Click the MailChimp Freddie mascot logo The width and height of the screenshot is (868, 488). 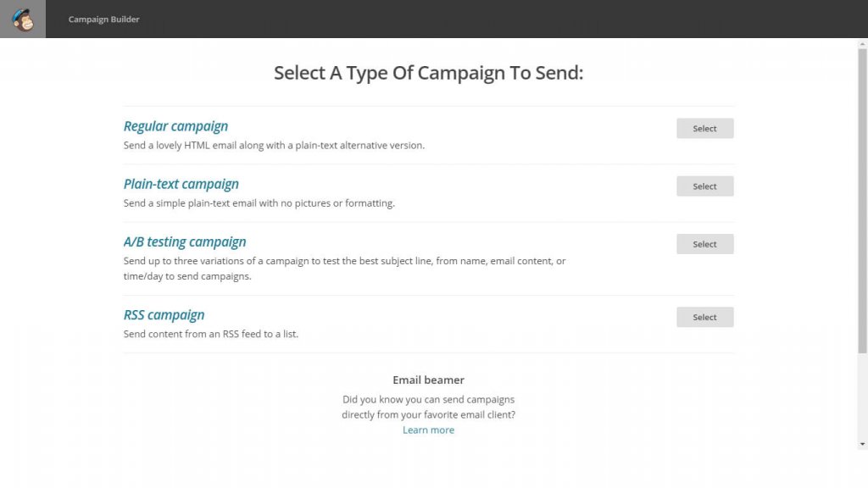[x=22, y=19]
